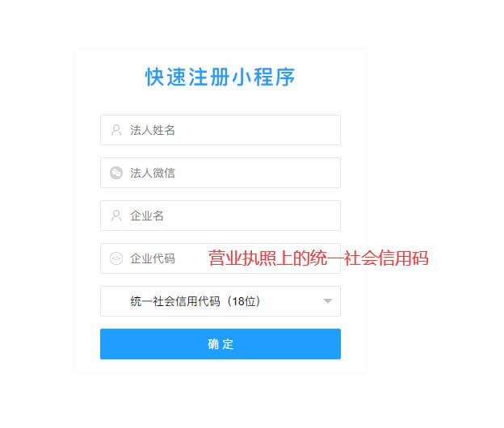Click the person icon beside 企业名
504x428 pixels.
[x=116, y=216]
